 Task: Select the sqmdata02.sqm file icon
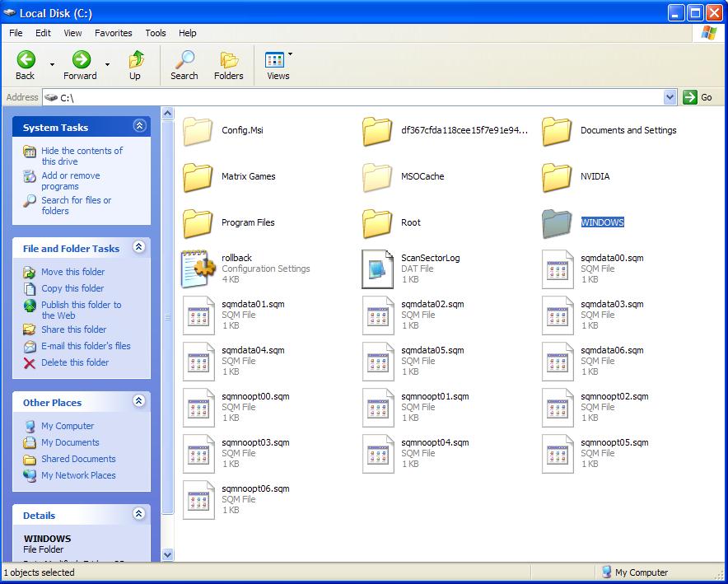pyautogui.click(x=378, y=315)
